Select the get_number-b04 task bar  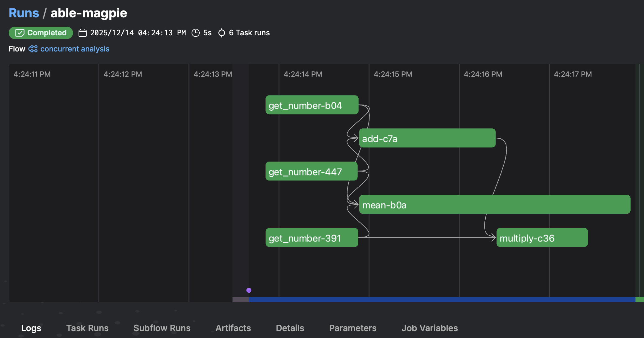coord(312,105)
